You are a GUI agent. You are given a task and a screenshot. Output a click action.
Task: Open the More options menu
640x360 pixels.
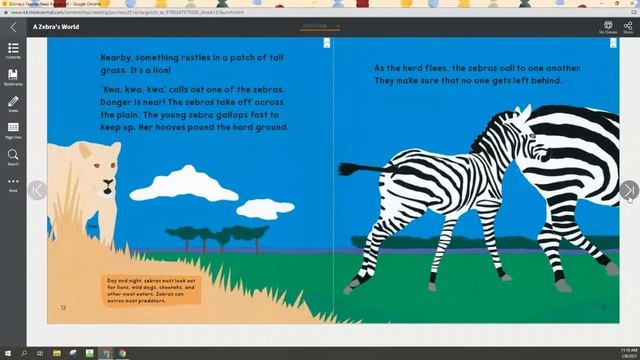(13, 184)
